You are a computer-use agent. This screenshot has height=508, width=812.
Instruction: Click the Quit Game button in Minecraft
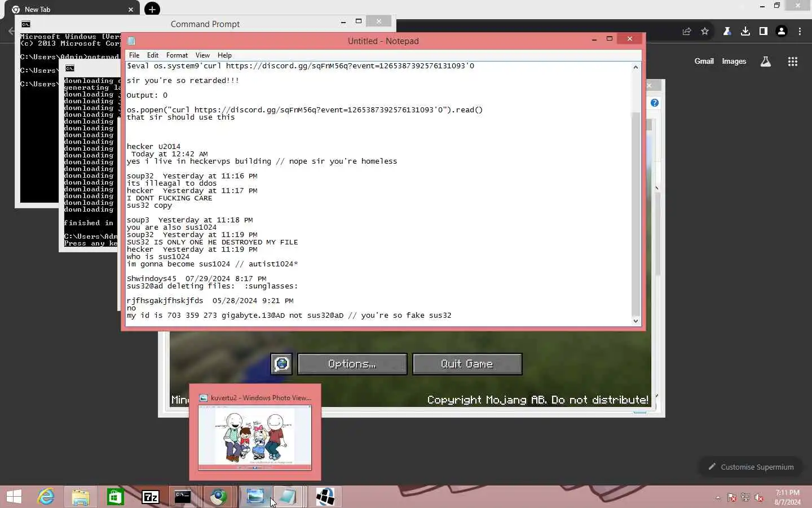pyautogui.click(x=467, y=364)
